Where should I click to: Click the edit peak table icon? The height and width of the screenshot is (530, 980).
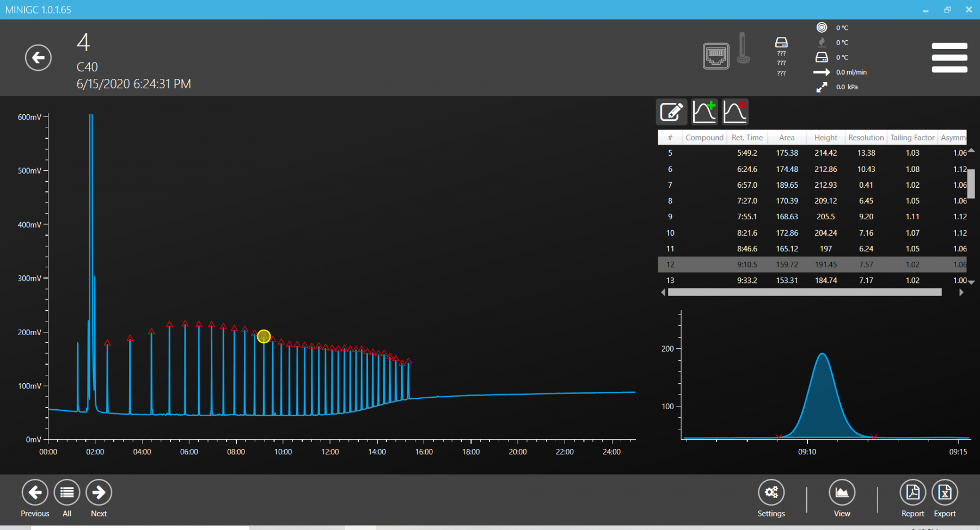pyautogui.click(x=671, y=112)
